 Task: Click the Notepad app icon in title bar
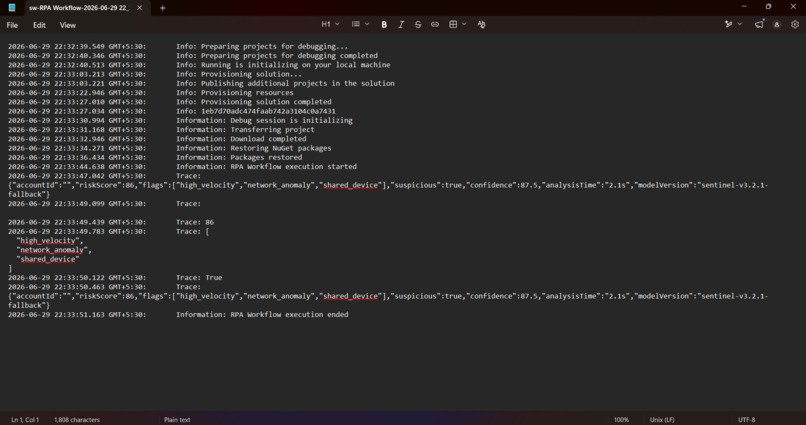12,8
